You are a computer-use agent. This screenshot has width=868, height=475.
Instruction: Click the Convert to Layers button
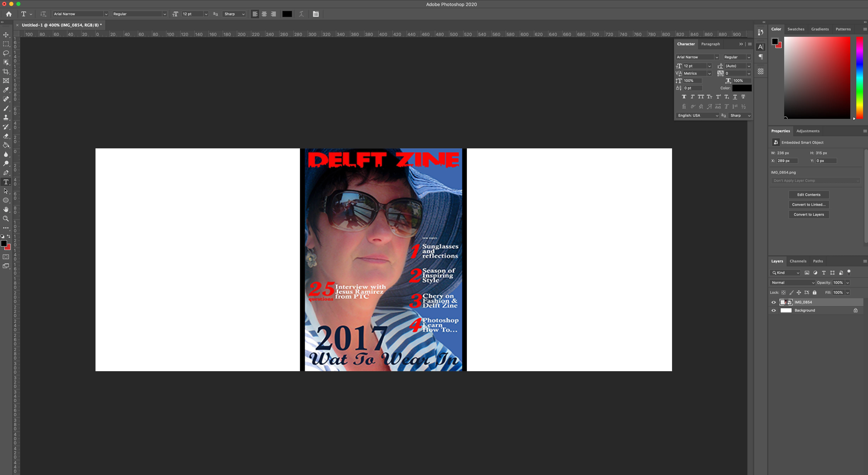click(808, 215)
